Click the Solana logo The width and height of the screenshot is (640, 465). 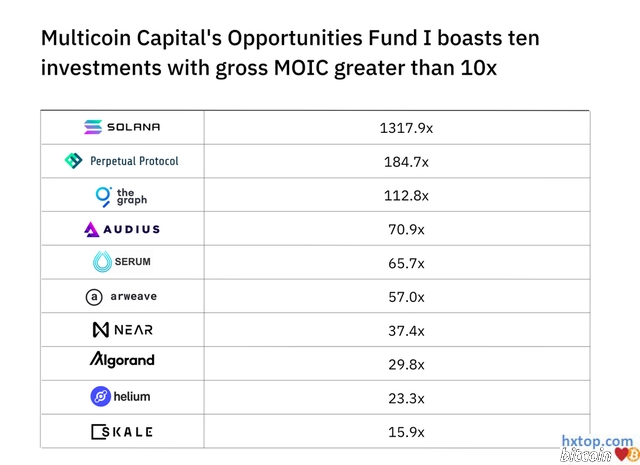[122, 127]
